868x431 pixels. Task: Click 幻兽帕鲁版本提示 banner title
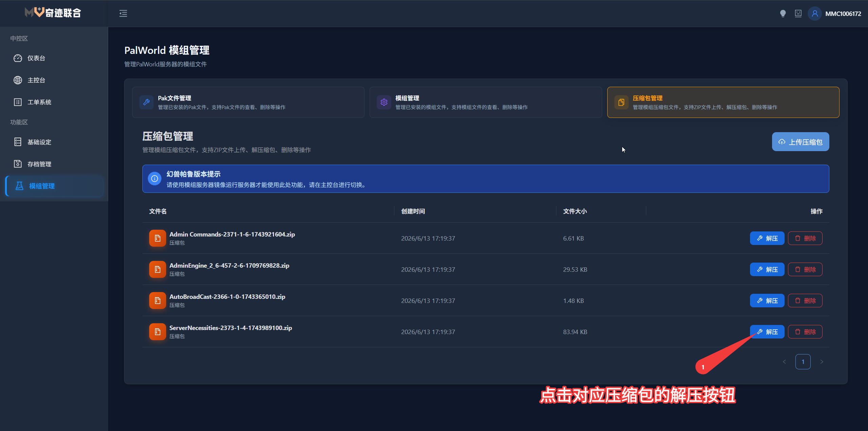(x=193, y=174)
